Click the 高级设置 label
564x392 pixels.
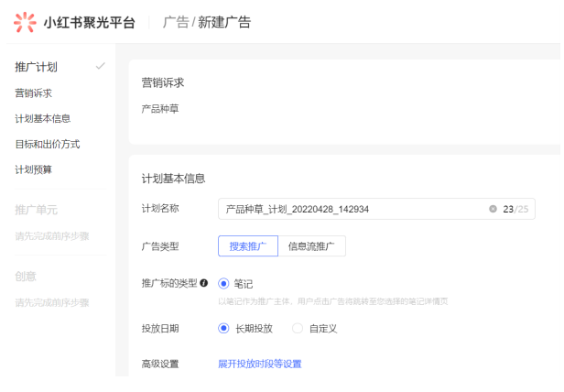(x=160, y=364)
